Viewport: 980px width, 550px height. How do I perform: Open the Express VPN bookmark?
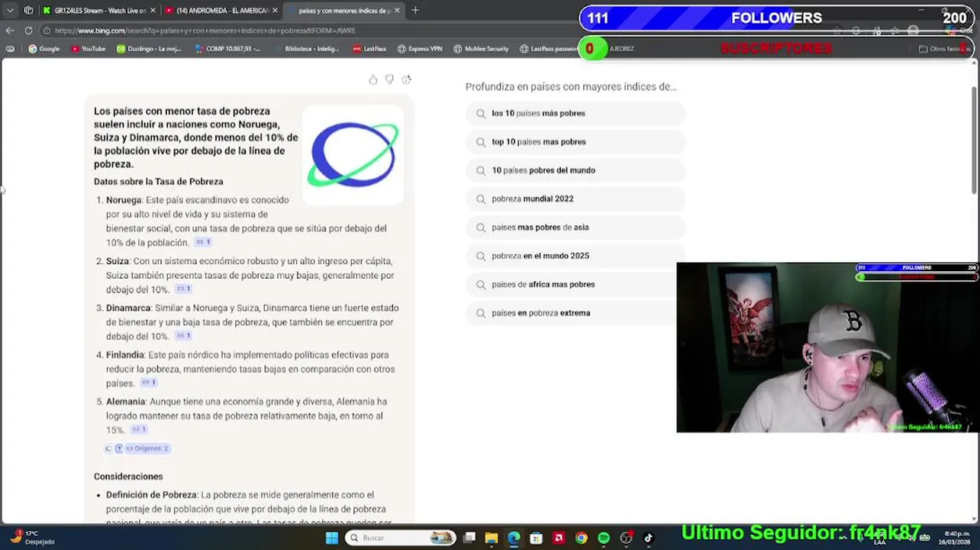point(420,49)
